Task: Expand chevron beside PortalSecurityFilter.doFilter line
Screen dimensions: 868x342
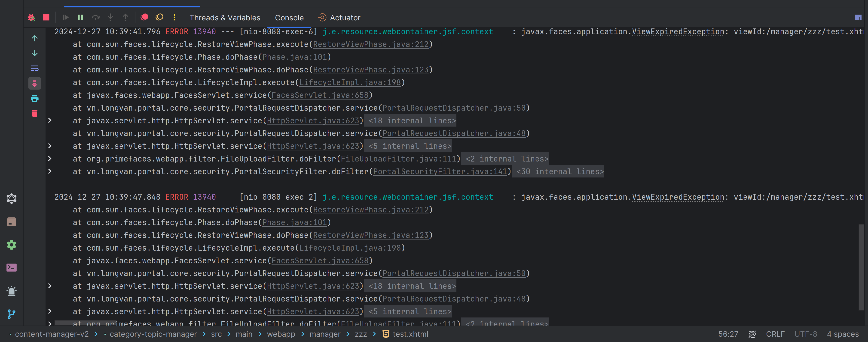Action: pyautogui.click(x=50, y=171)
